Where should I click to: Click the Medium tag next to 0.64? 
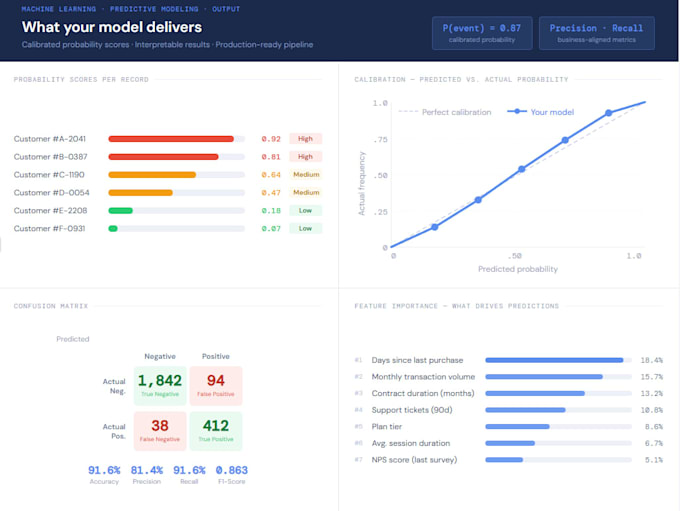[x=306, y=174]
